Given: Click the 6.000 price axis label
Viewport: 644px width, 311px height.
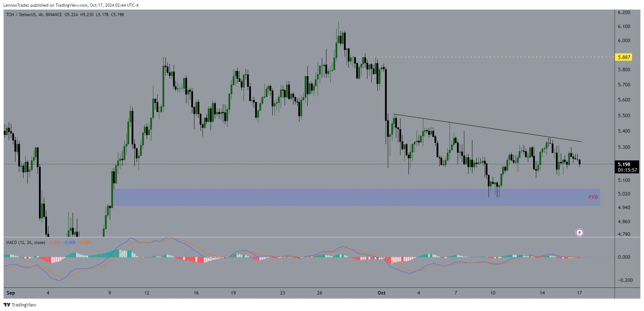Looking at the screenshot, I should coord(624,40).
